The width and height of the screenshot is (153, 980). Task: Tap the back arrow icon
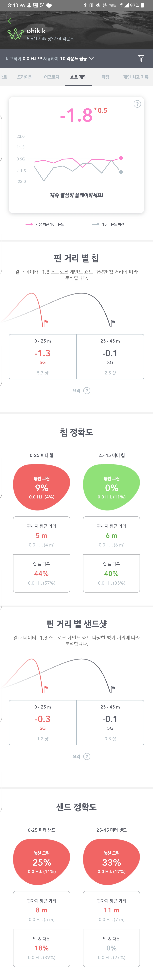[x=9, y=21]
